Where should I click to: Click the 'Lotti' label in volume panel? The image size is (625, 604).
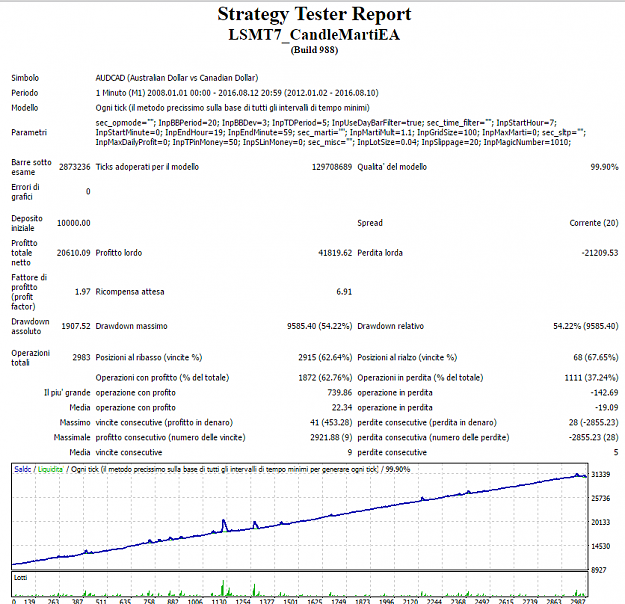(x=20, y=577)
